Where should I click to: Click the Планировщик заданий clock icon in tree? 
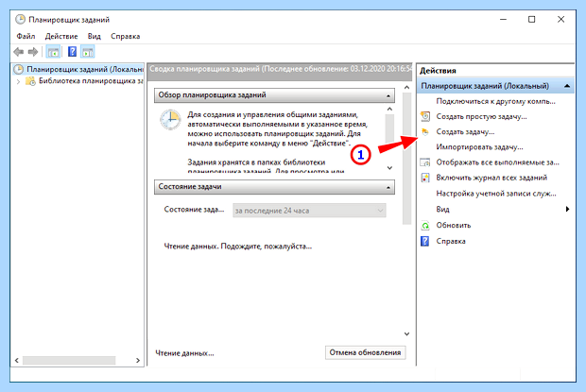[x=19, y=70]
